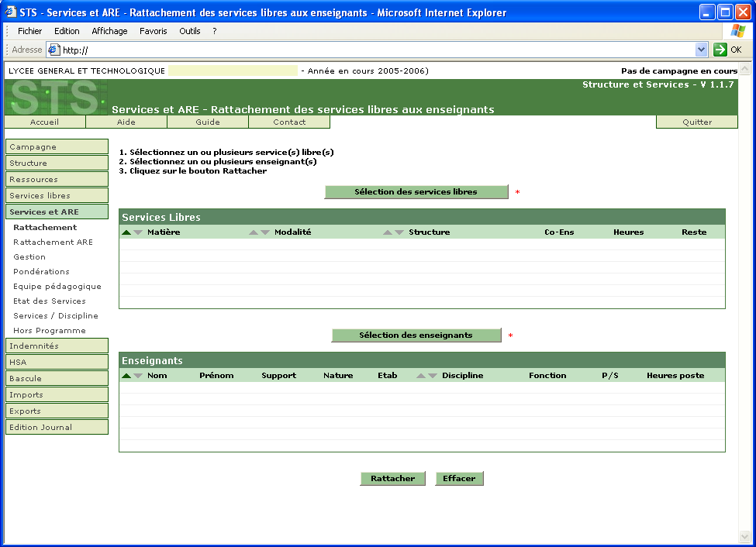Viewport: 756px width, 547px height.
Task: Expand the Indemnités sidebar section
Action: coord(57,346)
